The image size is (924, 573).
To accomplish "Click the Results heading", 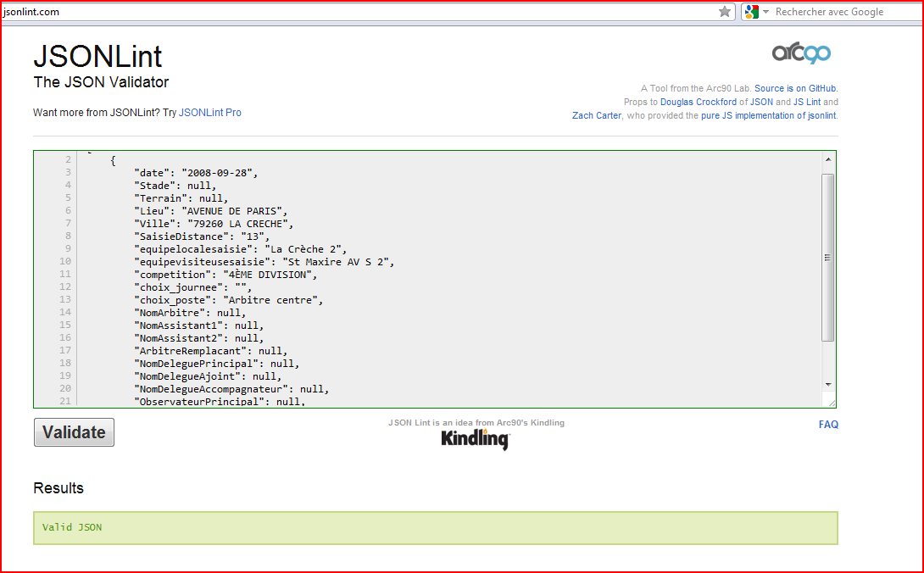I will pyautogui.click(x=58, y=488).
